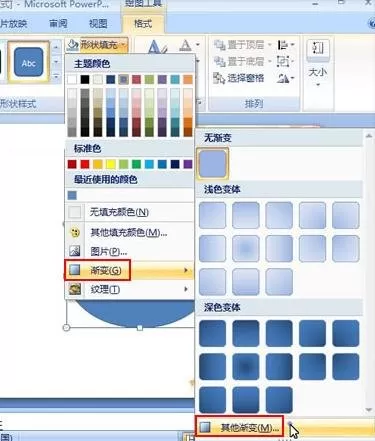The height and width of the screenshot is (441, 375).
Task: Choose Picture (图片) fill option
Action: coord(130,251)
